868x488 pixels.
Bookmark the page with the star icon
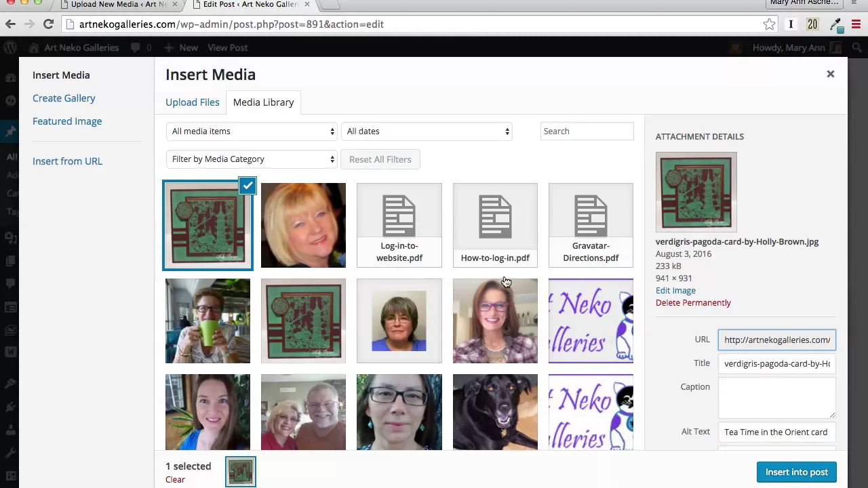pos(769,24)
